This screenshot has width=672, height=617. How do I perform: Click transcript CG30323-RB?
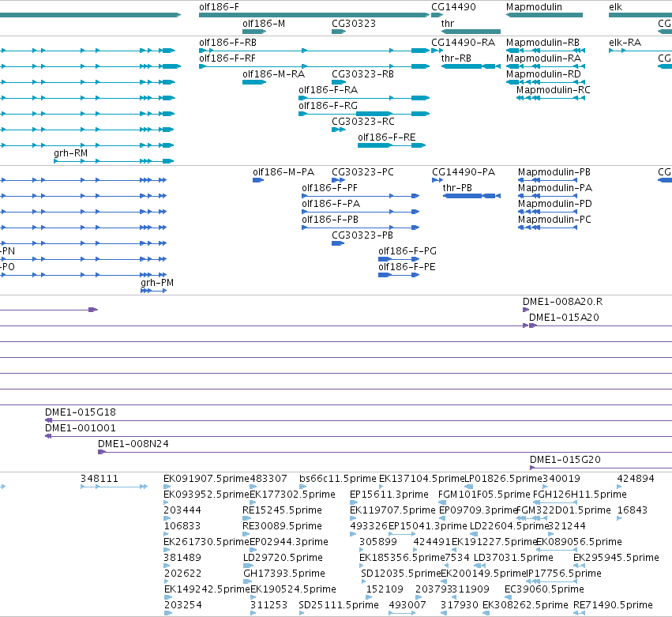point(339,82)
